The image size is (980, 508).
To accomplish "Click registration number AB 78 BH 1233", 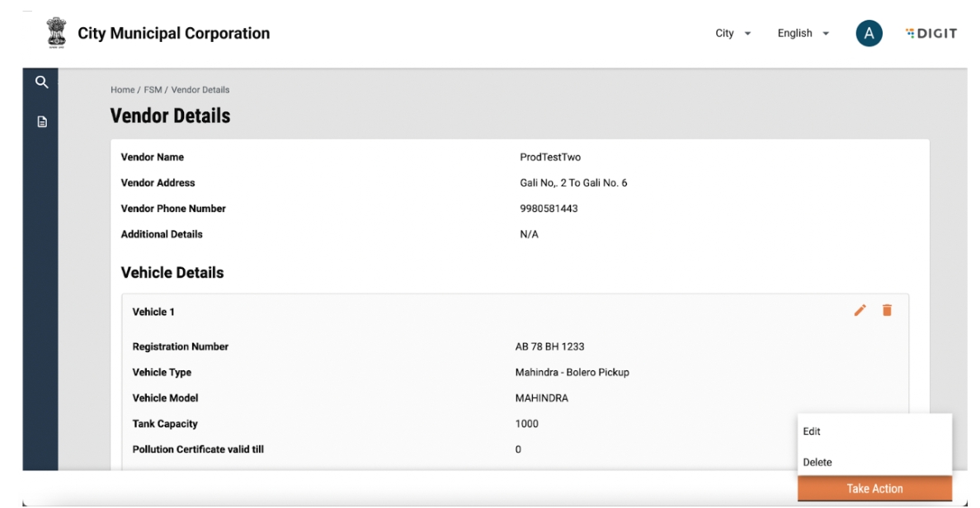I will pos(549,346).
